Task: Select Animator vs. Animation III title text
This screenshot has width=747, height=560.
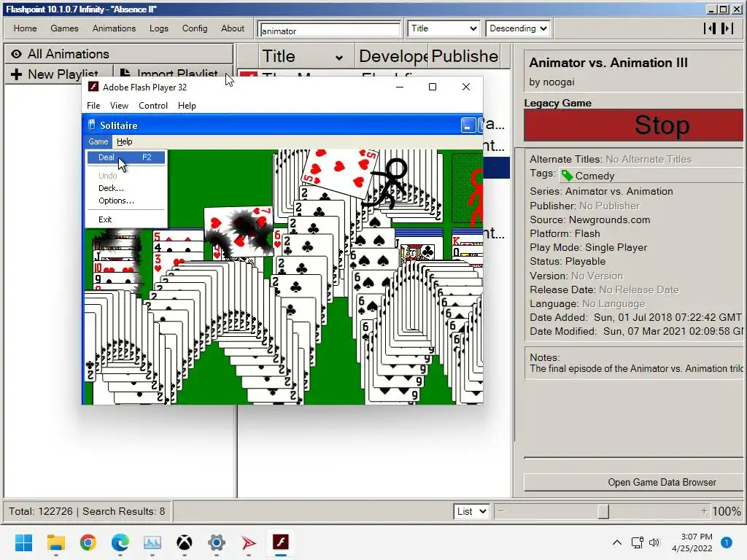Action: (608, 63)
